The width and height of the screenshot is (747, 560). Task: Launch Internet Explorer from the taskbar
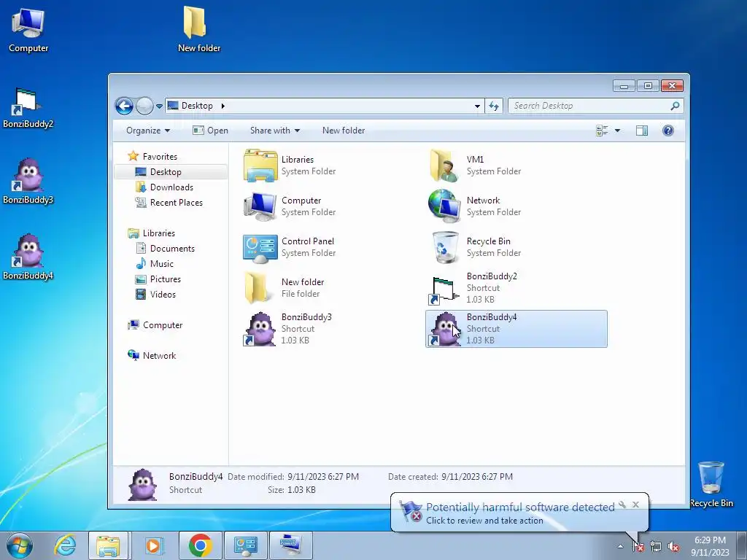(x=65, y=545)
